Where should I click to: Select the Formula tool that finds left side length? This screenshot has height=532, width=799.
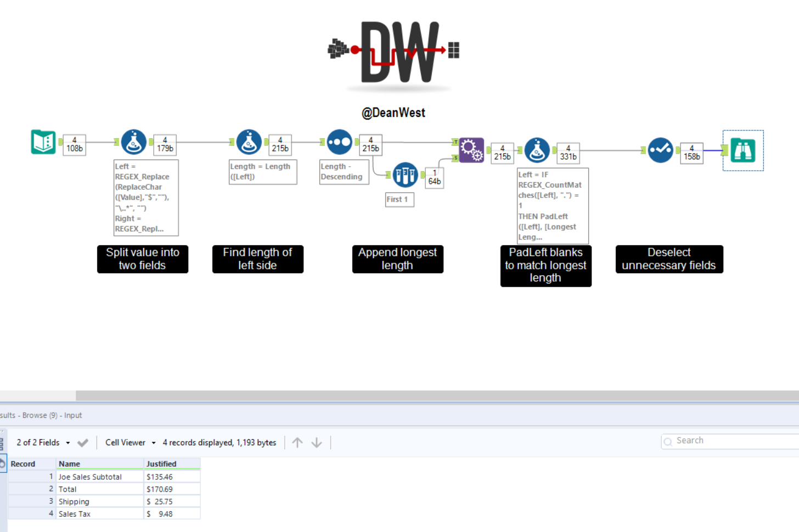249,142
